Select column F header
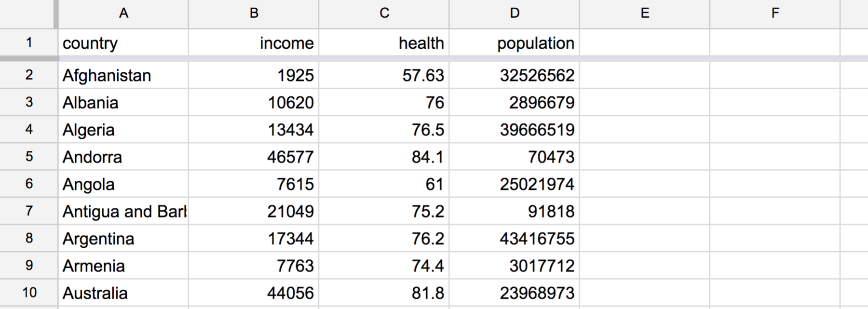Viewport: 868px width, 309px height. [775, 13]
